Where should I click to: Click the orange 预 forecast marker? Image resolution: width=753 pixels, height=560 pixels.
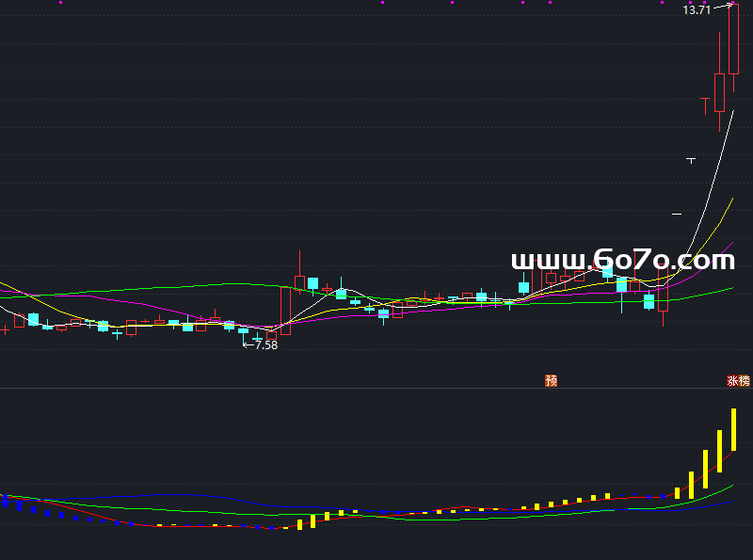(x=552, y=381)
